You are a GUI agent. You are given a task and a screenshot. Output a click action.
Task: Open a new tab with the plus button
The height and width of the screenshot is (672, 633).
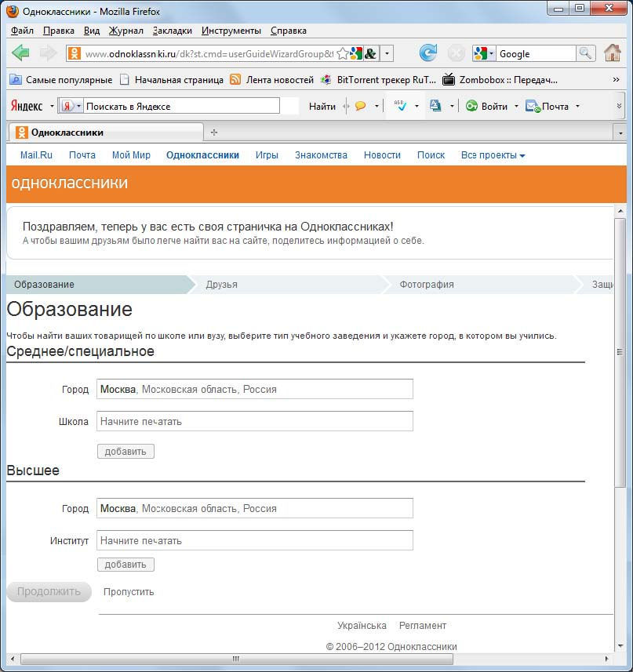[214, 133]
